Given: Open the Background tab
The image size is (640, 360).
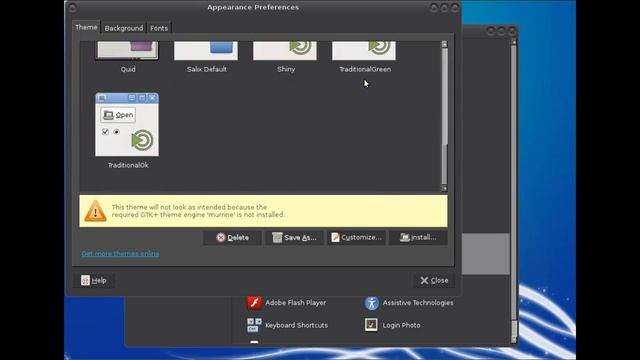Looking at the screenshot, I should click(123, 28).
